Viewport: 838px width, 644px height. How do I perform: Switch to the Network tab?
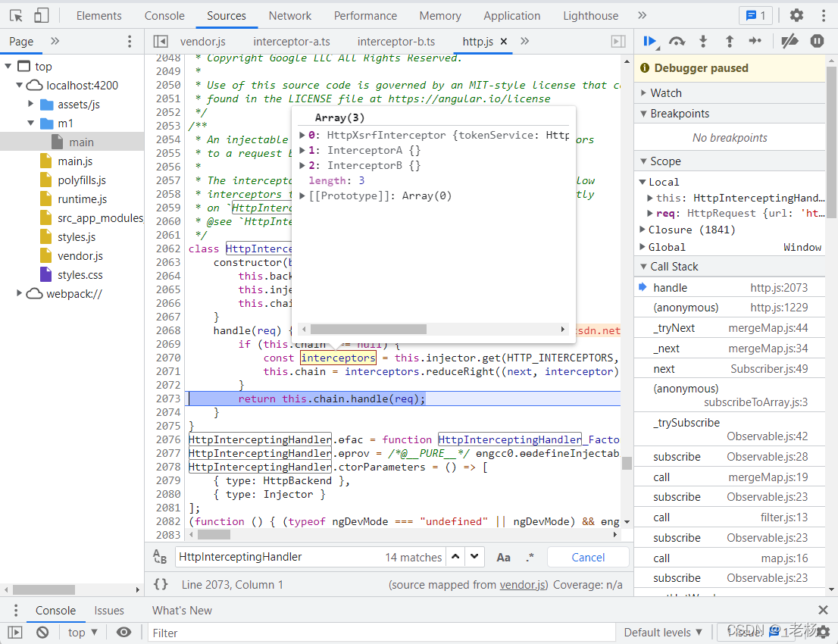[x=289, y=15]
